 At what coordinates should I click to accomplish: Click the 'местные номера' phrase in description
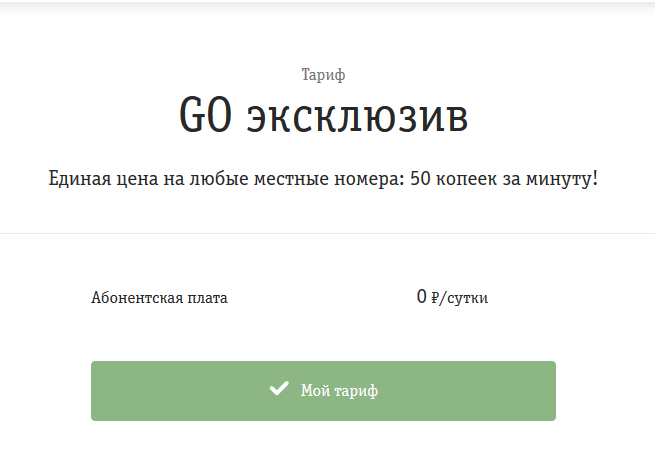coord(330,179)
